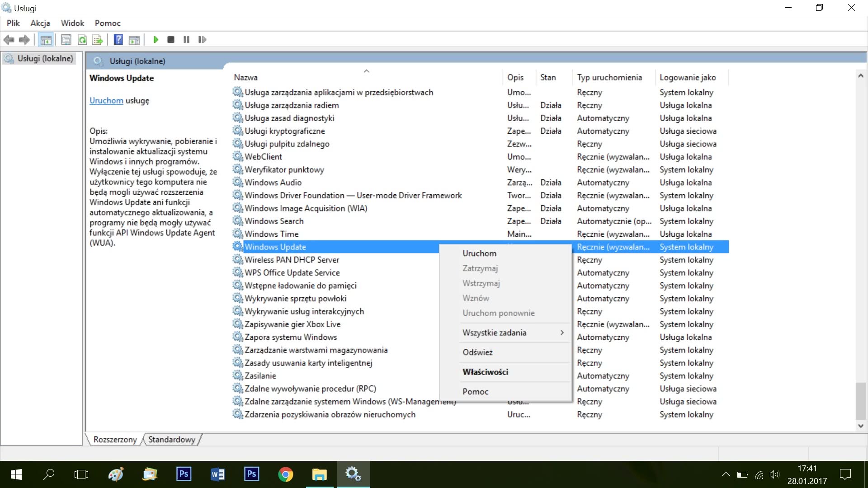868x488 pixels.
Task: Show hidden tray icons chevron
Action: (x=726, y=474)
